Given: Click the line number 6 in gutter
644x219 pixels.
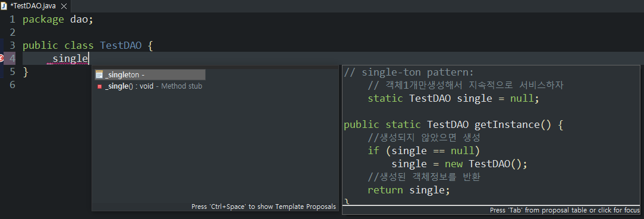Looking at the screenshot, I should [12, 85].
